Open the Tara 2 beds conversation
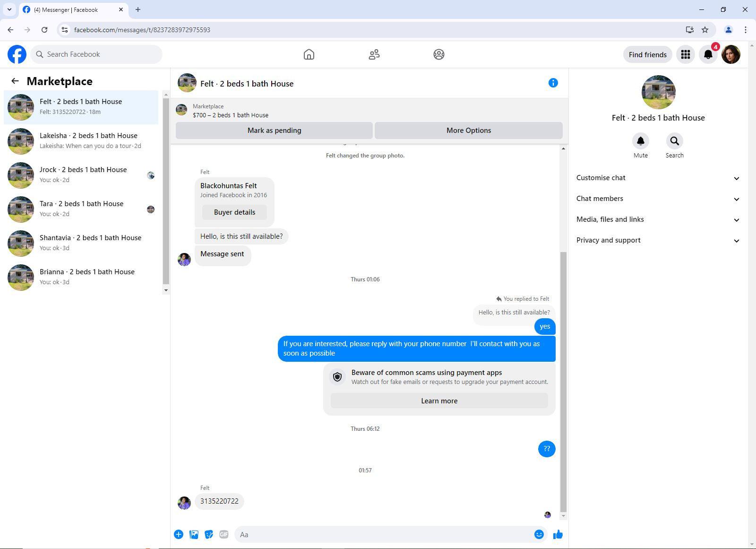This screenshot has height=549, width=756. tap(81, 209)
